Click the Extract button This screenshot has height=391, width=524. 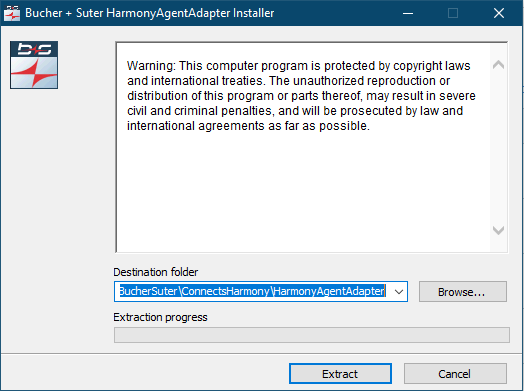[x=340, y=374]
